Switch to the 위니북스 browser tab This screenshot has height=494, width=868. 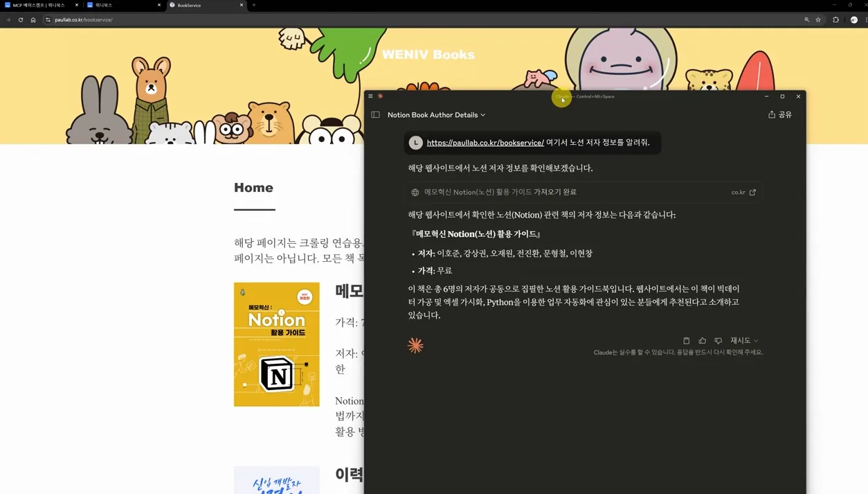point(123,5)
